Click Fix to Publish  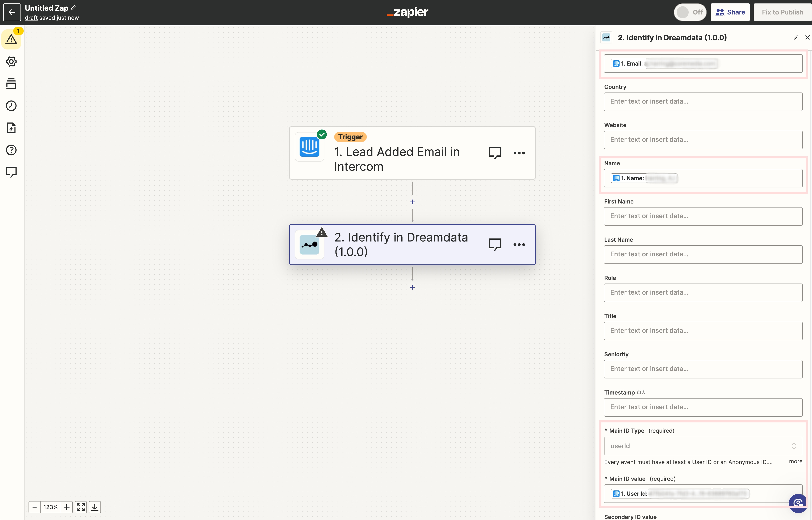point(782,12)
